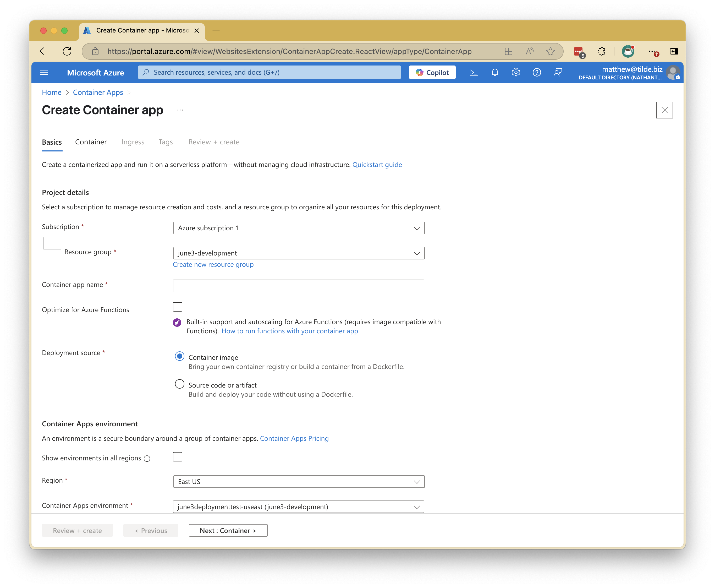715x588 pixels.
Task: Select Source code or artifact option
Action: pos(179,384)
